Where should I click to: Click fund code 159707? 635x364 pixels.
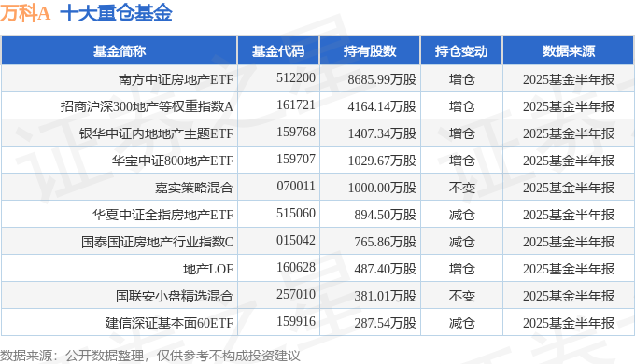click(x=296, y=159)
